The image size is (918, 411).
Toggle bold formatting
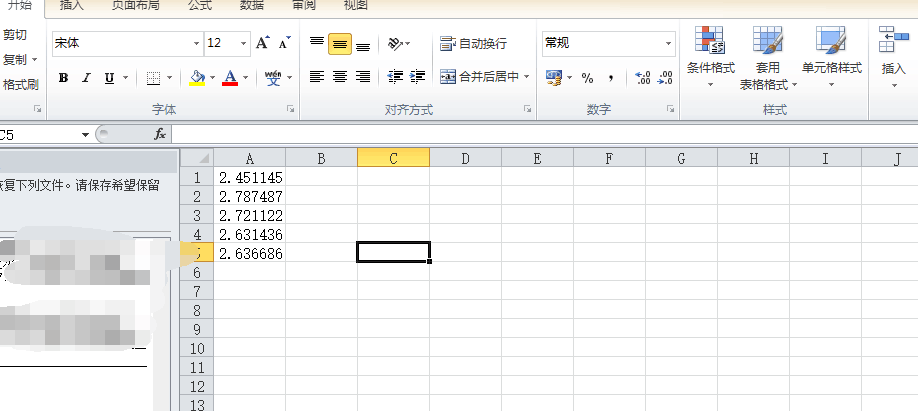(63, 77)
